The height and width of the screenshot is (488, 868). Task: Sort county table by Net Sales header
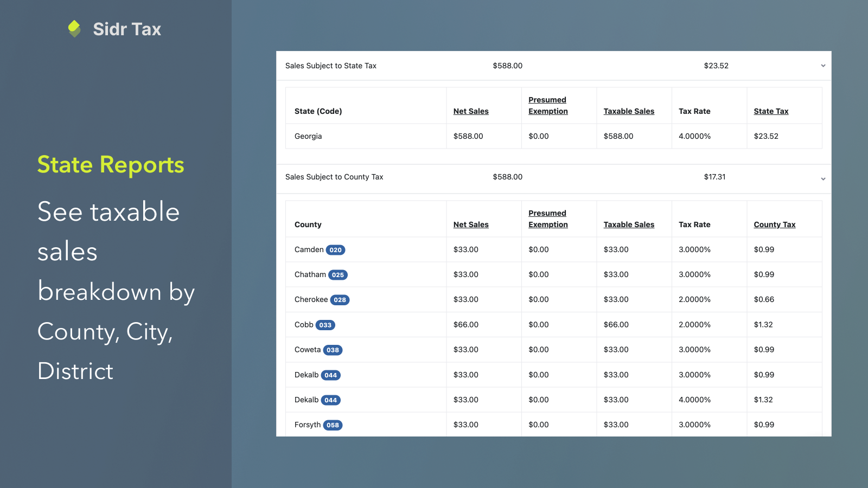point(471,224)
